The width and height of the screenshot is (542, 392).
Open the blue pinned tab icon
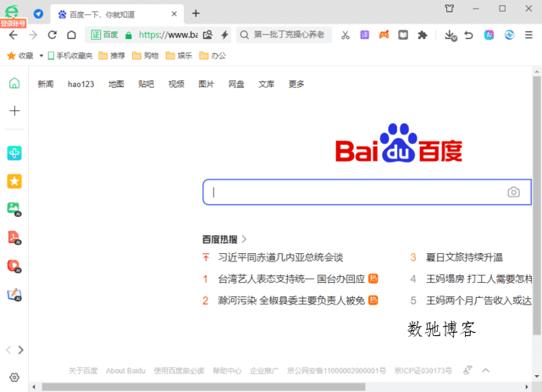click(x=38, y=14)
